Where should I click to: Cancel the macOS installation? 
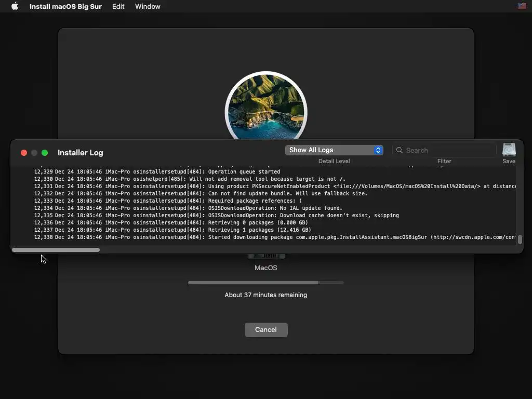(266, 330)
